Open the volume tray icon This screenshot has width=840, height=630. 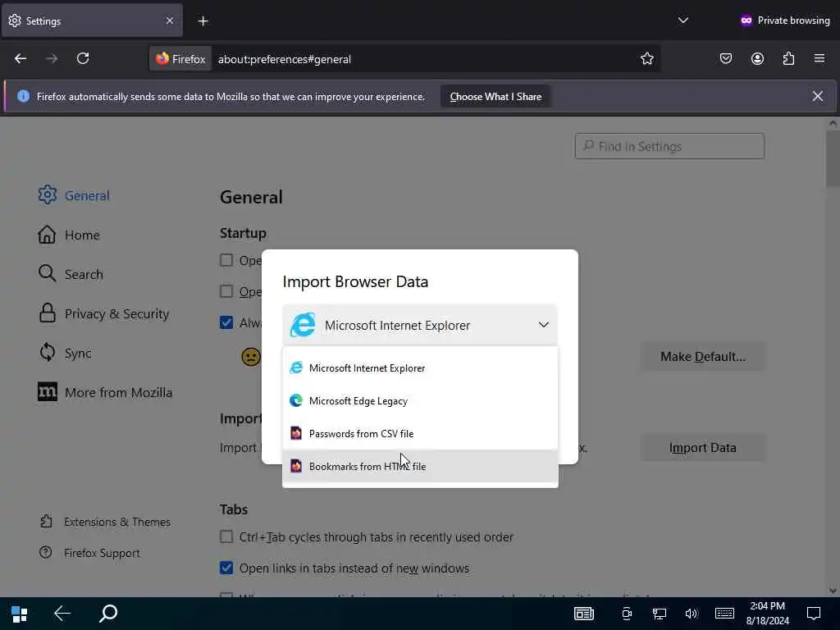691,614
